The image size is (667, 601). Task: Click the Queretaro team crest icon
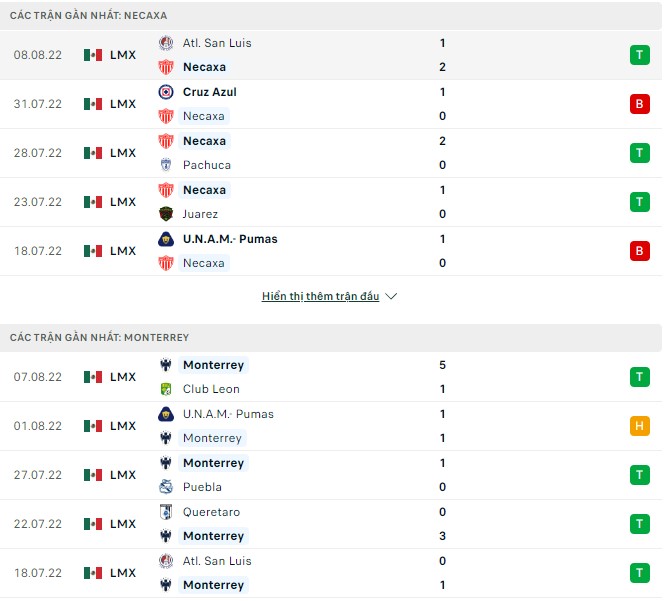point(166,512)
